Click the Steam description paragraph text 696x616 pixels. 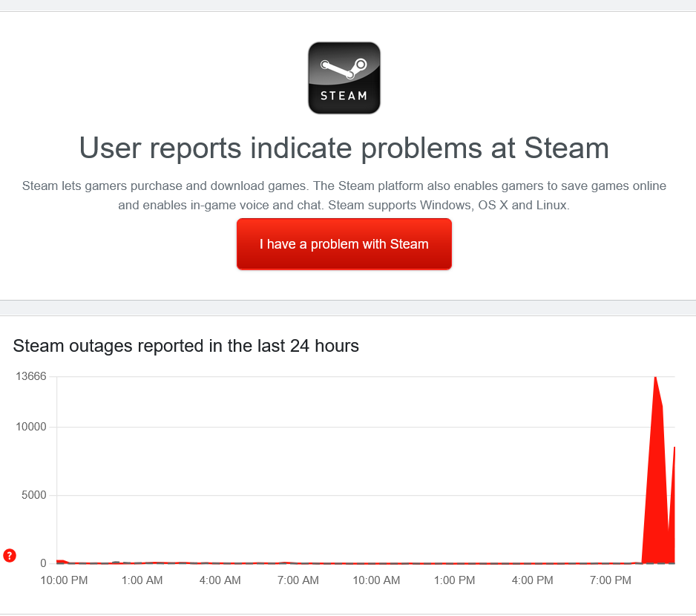(344, 195)
